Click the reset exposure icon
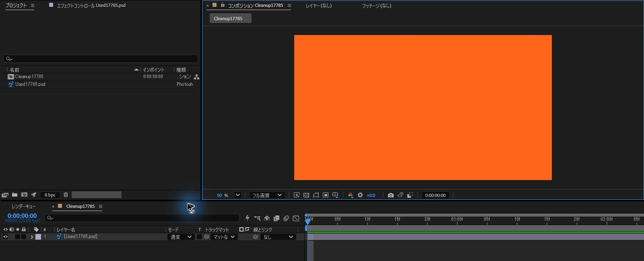 [360, 195]
